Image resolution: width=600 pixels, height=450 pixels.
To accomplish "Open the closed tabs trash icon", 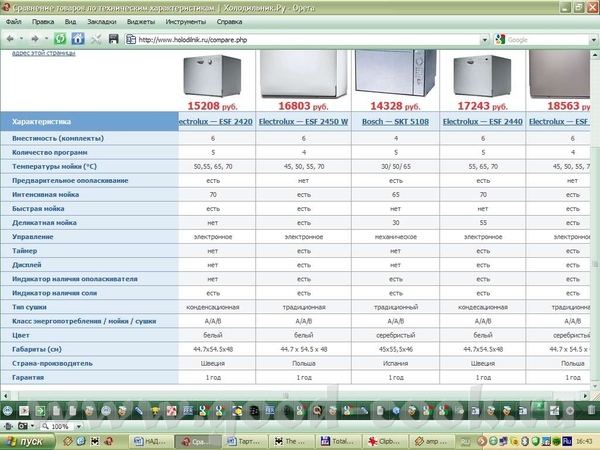I will (x=590, y=410).
